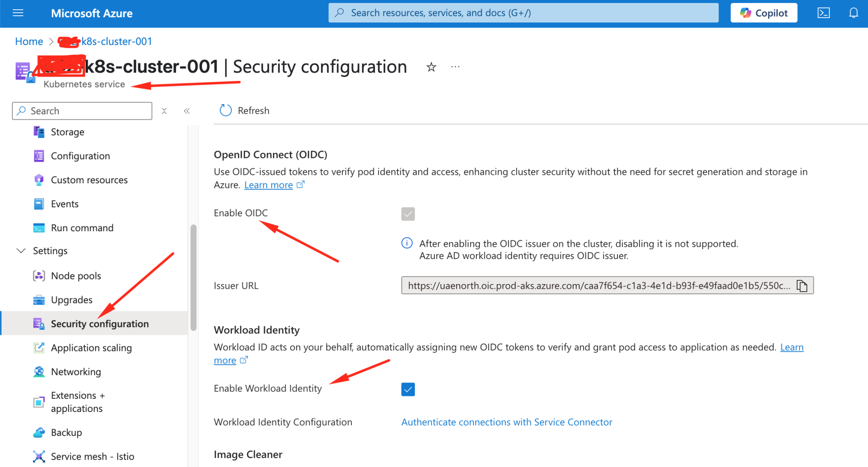Select the Service mesh - Istio icon
Image resolution: width=868 pixels, height=467 pixels.
39,456
